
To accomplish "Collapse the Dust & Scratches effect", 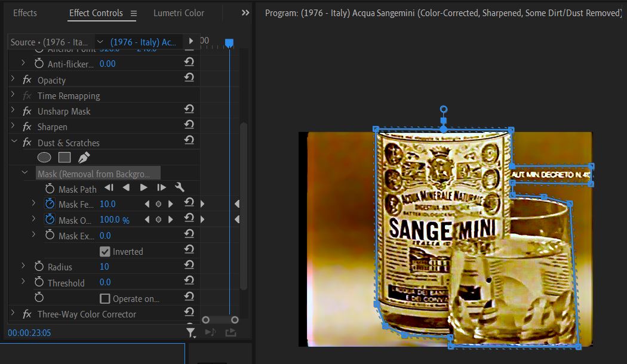I will click(14, 141).
